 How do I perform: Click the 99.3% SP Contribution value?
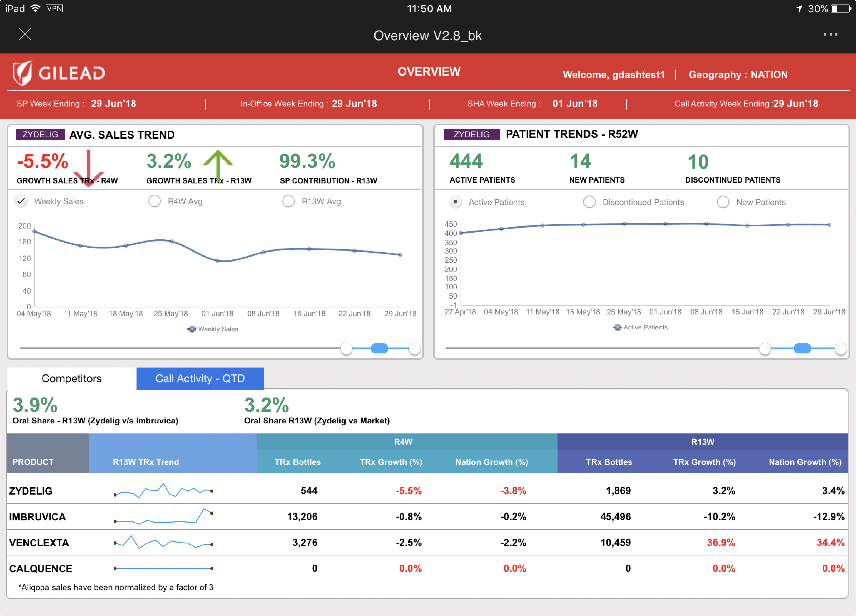[x=307, y=161]
